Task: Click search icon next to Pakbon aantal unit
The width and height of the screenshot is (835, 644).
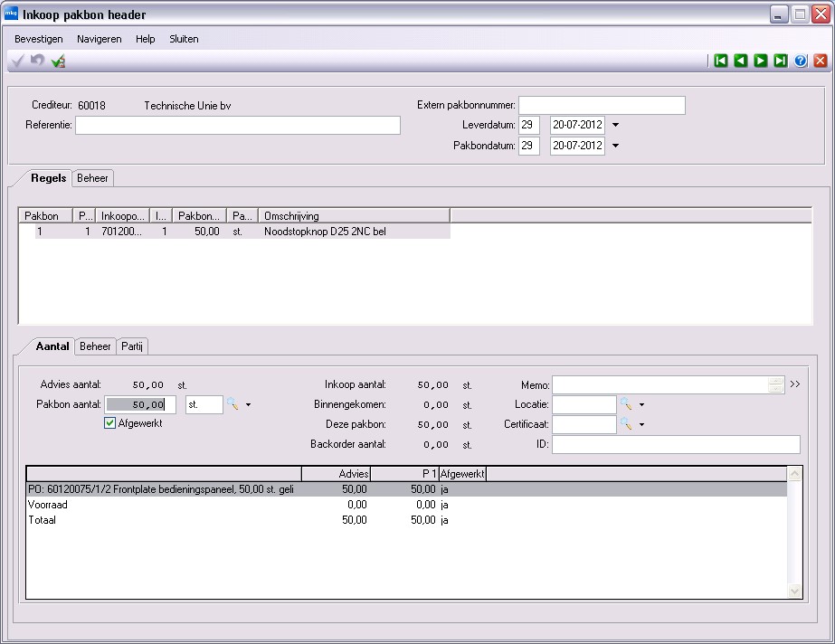Action: point(232,404)
